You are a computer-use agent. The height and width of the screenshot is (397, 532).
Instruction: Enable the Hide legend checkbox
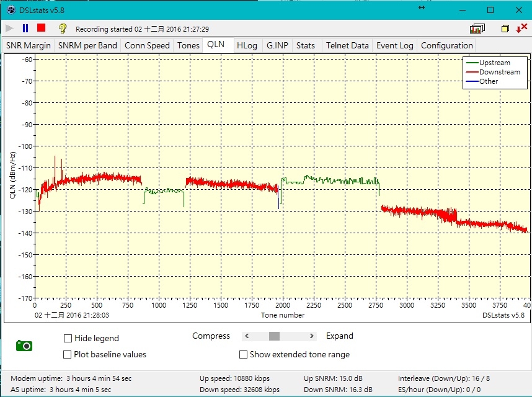coord(68,338)
